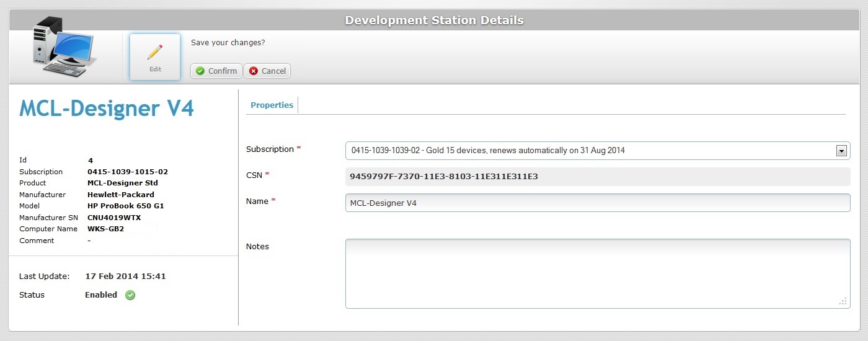This screenshot has width=868, height=341.
Task: Click the Manufacturer SN label
Action: 48,218
